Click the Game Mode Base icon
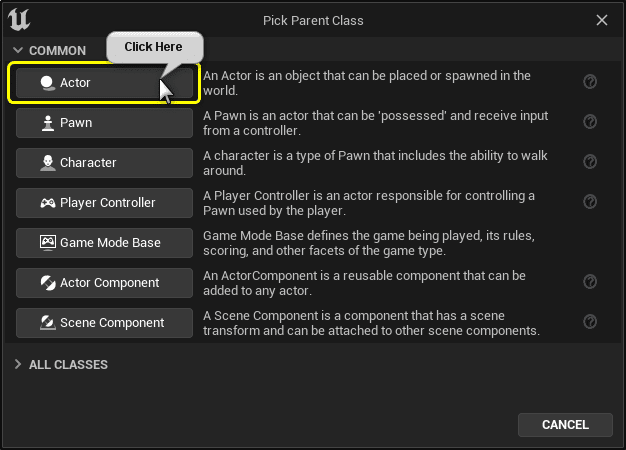The height and width of the screenshot is (450, 626). tap(47, 243)
